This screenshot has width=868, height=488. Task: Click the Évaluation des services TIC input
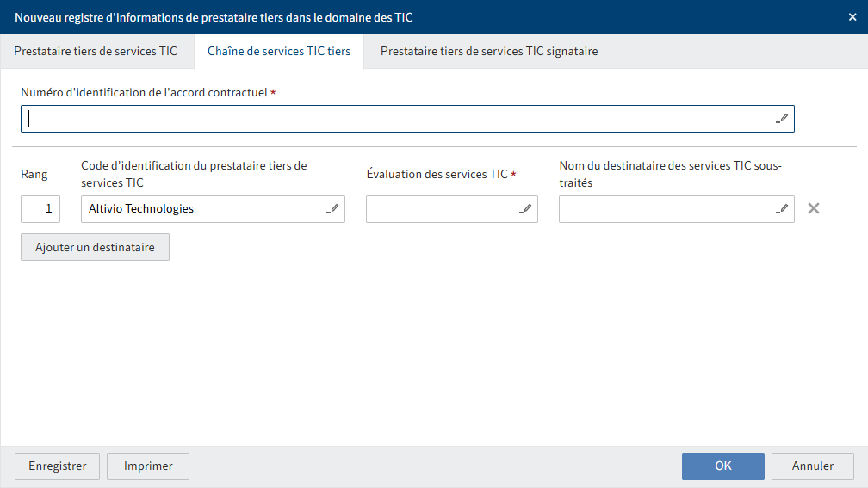(452, 209)
